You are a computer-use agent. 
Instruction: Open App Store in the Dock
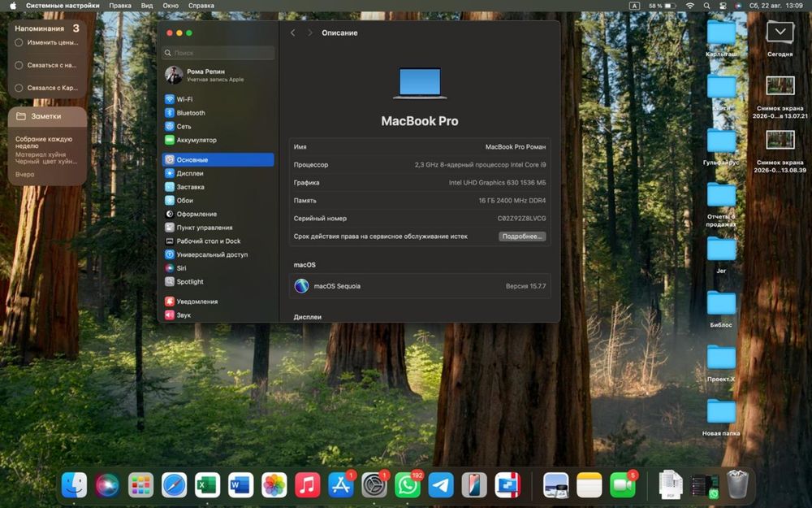[341, 486]
